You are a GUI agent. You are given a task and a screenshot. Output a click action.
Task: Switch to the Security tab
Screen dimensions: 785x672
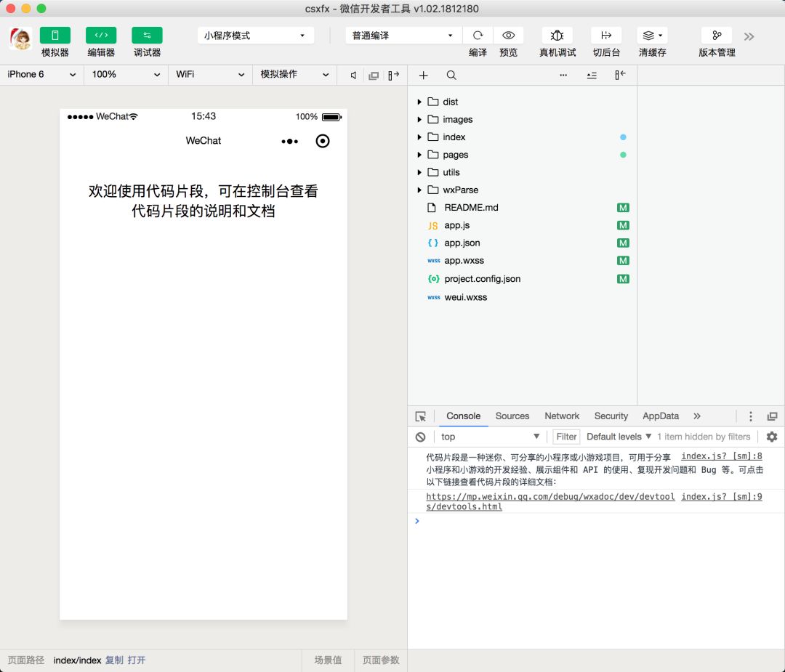pyautogui.click(x=611, y=416)
